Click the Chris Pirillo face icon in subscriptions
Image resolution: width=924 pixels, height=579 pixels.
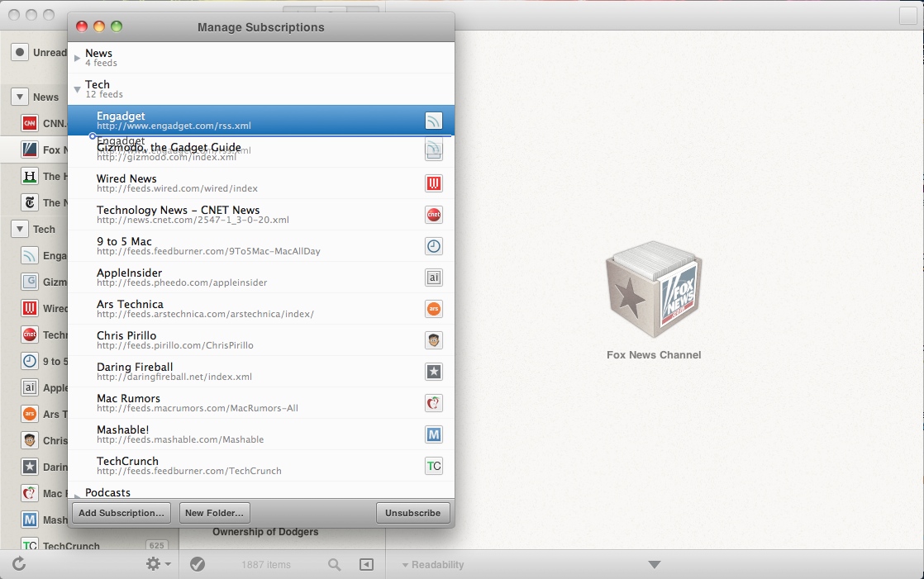434,340
